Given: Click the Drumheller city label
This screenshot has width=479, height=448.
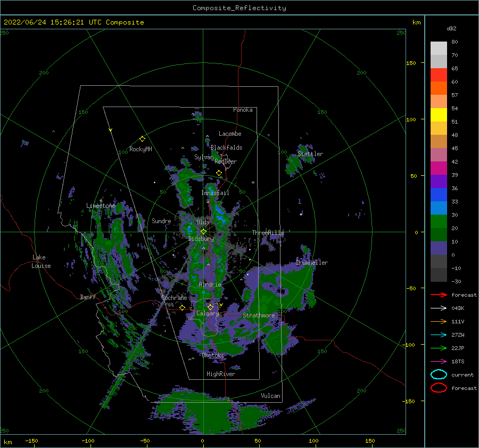Looking at the screenshot, I should (x=312, y=263).
